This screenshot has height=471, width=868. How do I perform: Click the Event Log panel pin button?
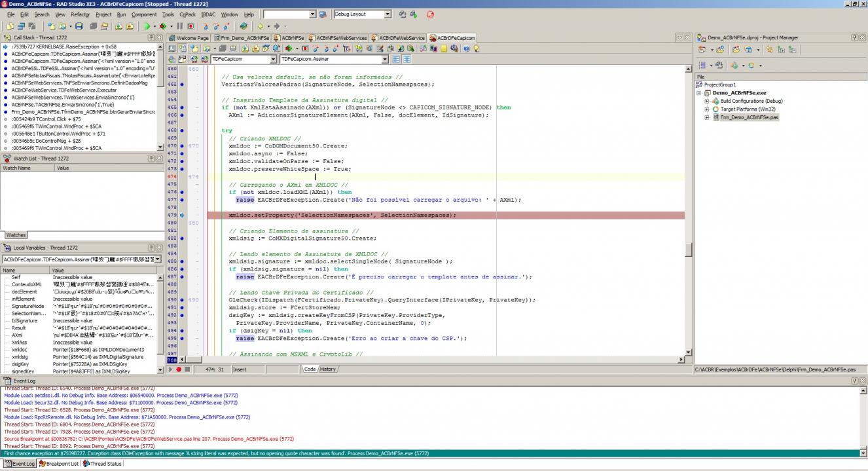[x=854, y=381]
